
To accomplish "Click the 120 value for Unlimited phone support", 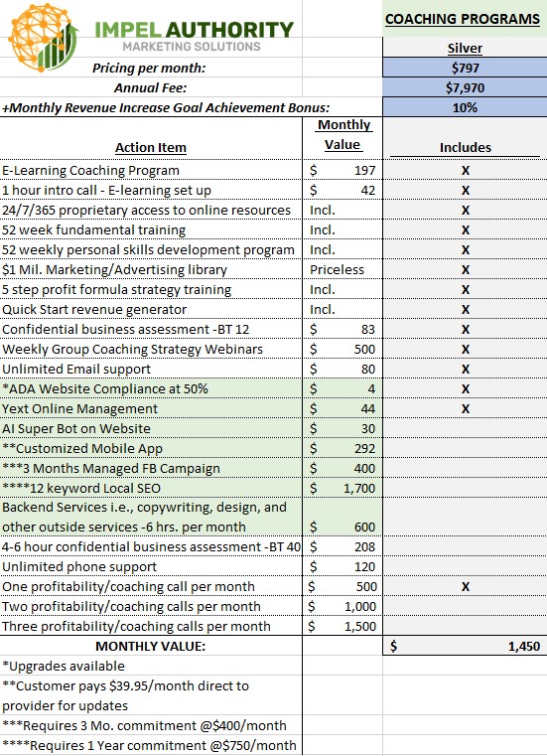I will point(364,566).
